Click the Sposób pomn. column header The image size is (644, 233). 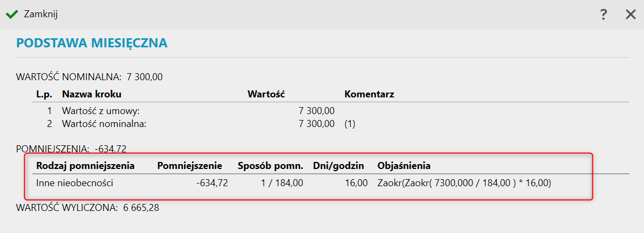coord(271,165)
